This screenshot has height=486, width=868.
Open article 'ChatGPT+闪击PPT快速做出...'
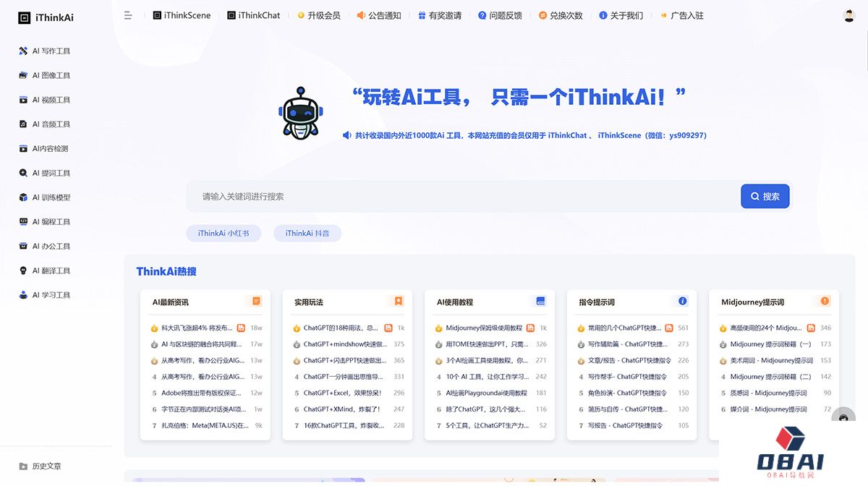346,361
